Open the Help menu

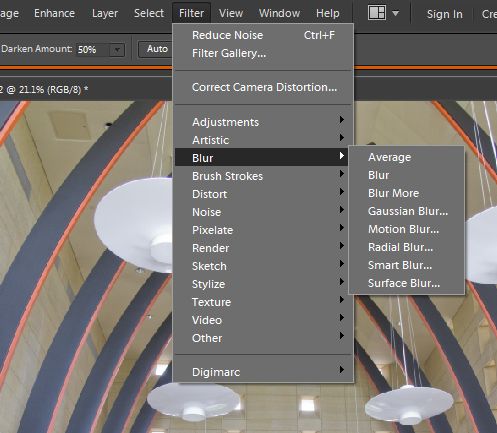[x=328, y=13]
